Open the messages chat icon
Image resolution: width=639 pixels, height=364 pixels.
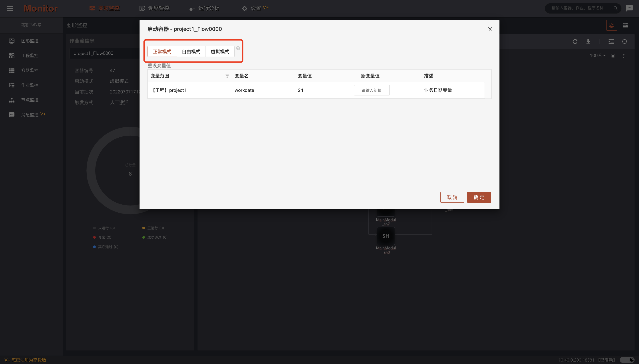click(629, 8)
